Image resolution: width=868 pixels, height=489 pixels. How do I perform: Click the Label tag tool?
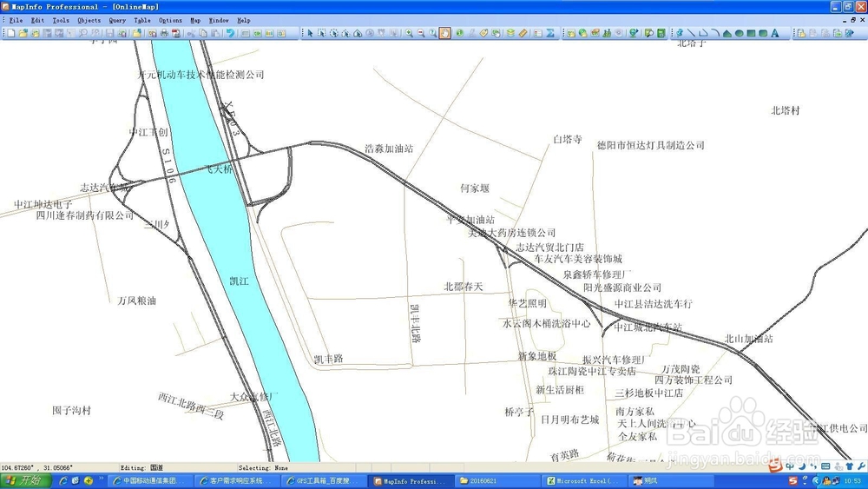[483, 33]
